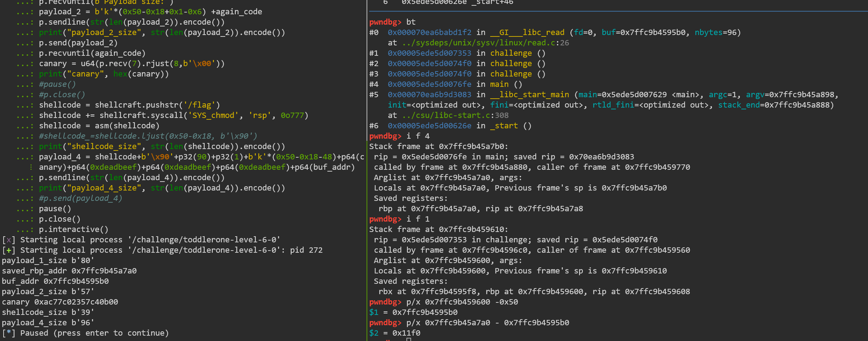Image resolution: width=868 pixels, height=341 pixels.
Task: Click backtrace frame #5 __libc_start_main
Action: (604, 95)
